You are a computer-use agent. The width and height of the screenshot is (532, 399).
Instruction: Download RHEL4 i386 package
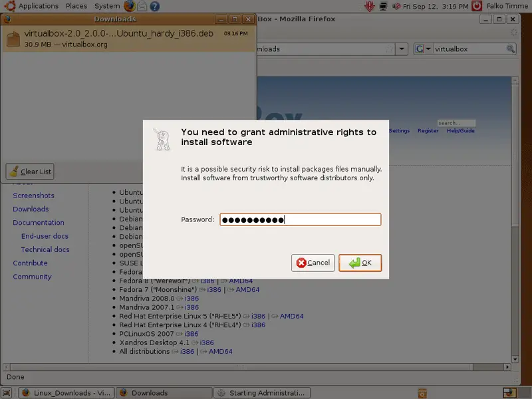(x=258, y=325)
